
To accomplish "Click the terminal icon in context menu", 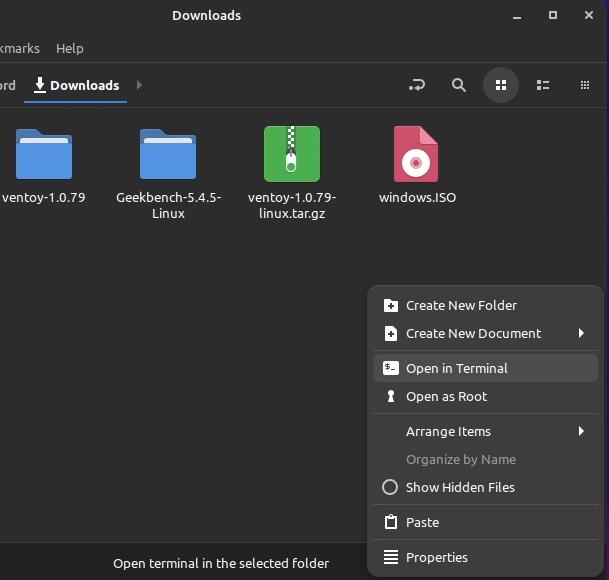I will click(x=391, y=368).
